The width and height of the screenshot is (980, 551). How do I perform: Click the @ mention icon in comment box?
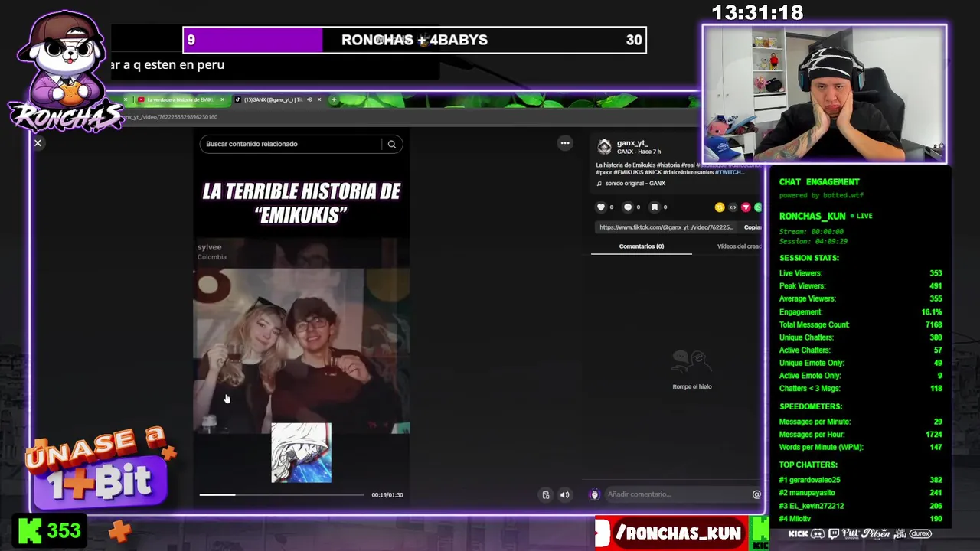click(756, 494)
